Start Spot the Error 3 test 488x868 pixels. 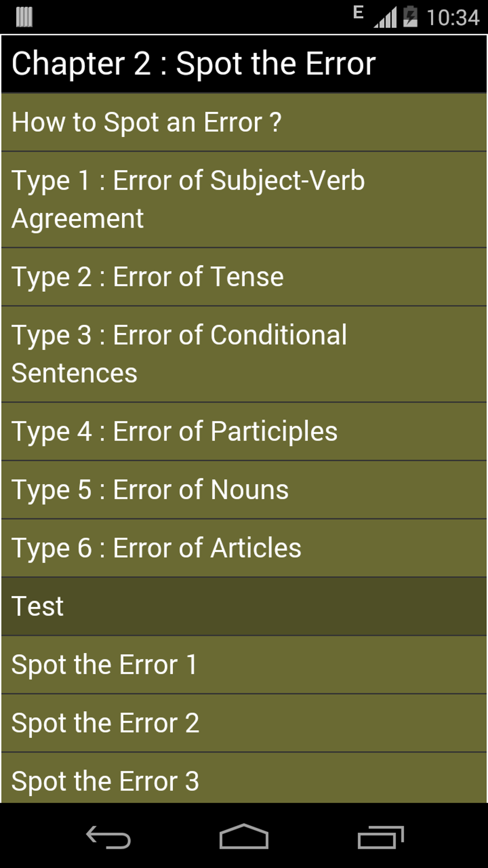[244, 778]
